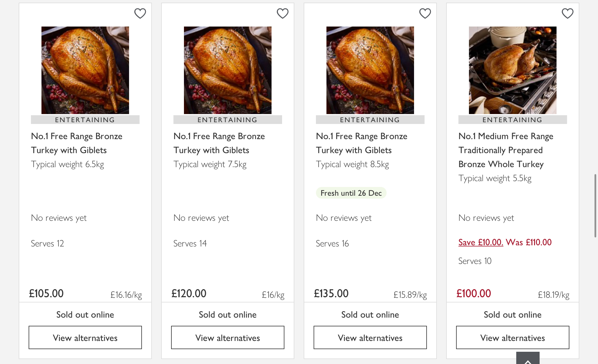
Task: View alternatives for the 5.5kg medium turkey
Action: (x=513, y=337)
